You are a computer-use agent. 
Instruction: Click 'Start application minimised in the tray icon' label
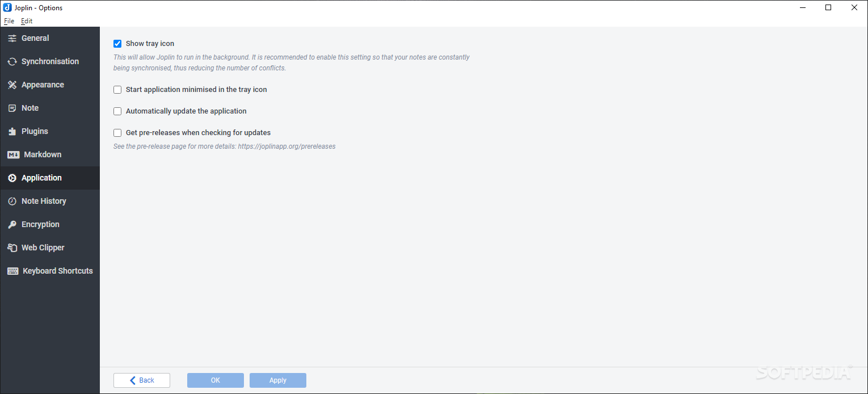coord(196,89)
